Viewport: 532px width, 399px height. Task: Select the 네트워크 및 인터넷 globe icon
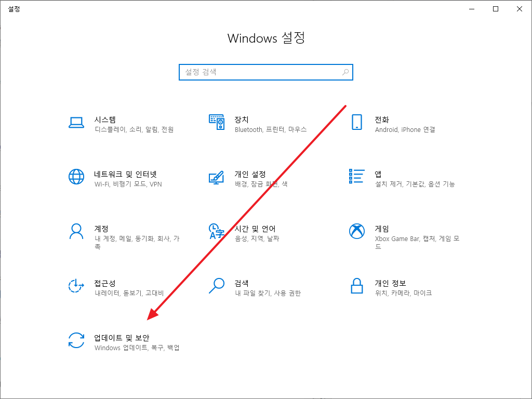tap(76, 177)
